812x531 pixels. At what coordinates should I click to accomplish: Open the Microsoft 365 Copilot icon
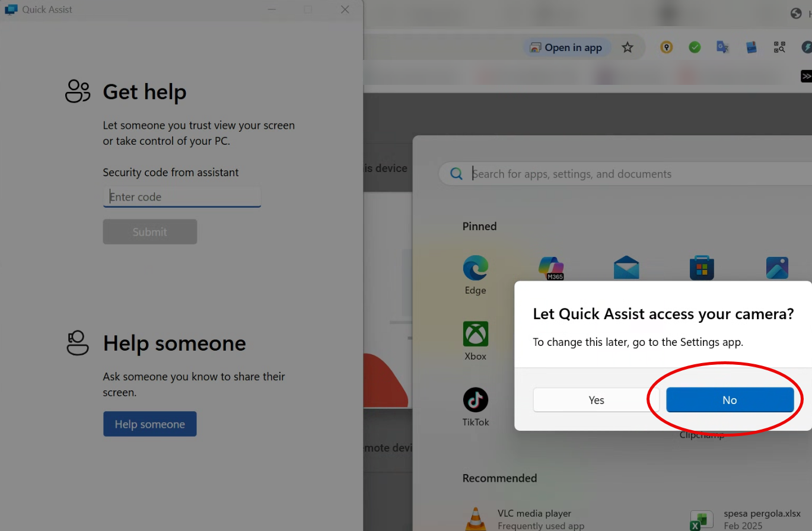click(551, 268)
